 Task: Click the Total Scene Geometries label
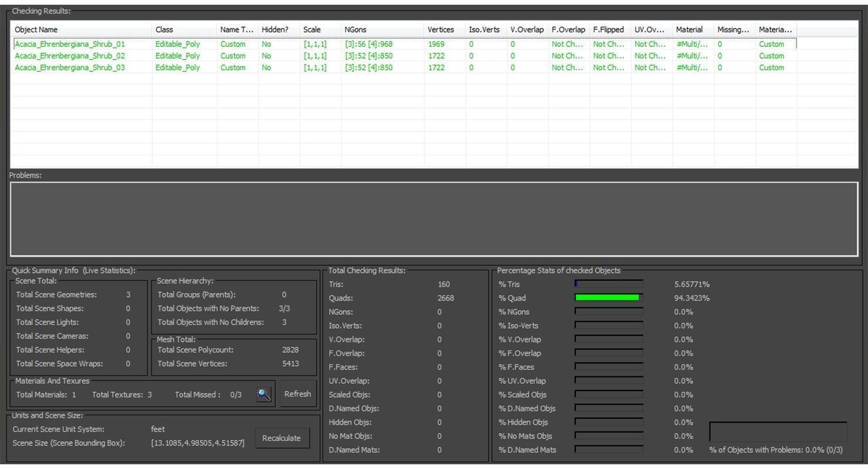pos(56,294)
